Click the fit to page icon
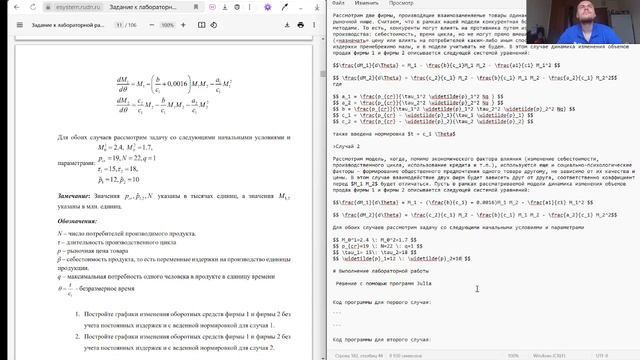640x360 pixels. click(202, 25)
